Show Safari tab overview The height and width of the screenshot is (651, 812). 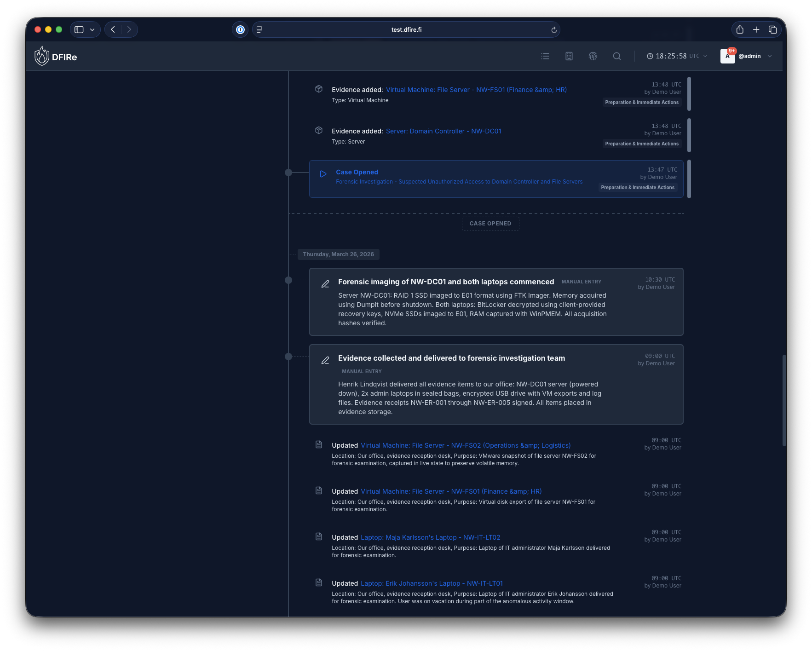pyautogui.click(x=773, y=29)
